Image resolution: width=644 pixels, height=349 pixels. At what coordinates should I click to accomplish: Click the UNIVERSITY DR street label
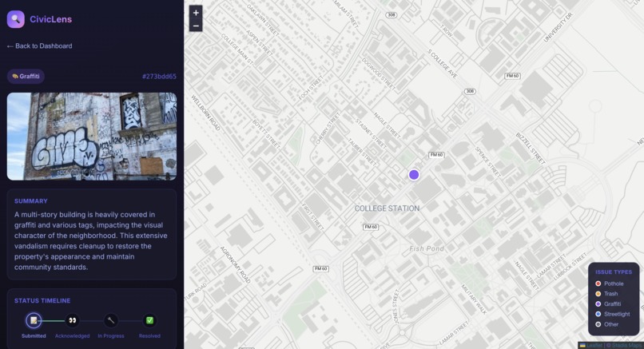(559, 27)
